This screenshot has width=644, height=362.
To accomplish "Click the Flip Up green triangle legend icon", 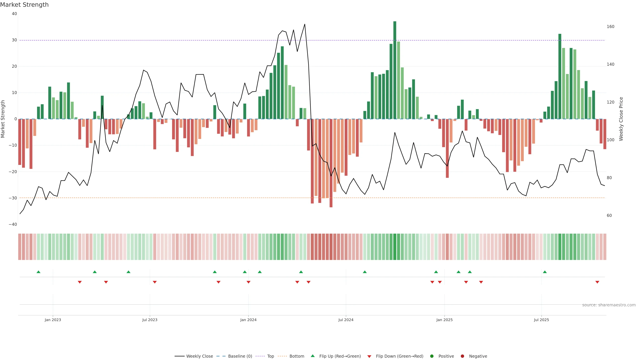I will pyautogui.click(x=312, y=356).
